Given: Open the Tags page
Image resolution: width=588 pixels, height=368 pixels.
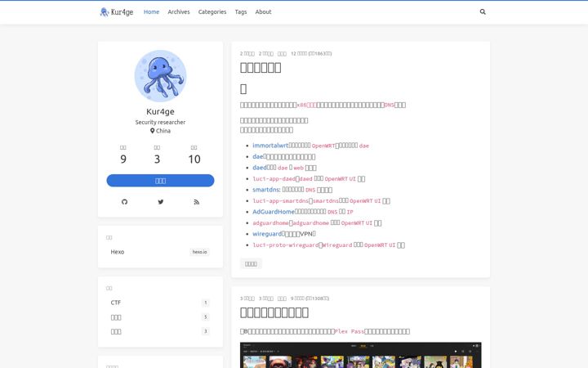Looking at the screenshot, I should pos(241,12).
